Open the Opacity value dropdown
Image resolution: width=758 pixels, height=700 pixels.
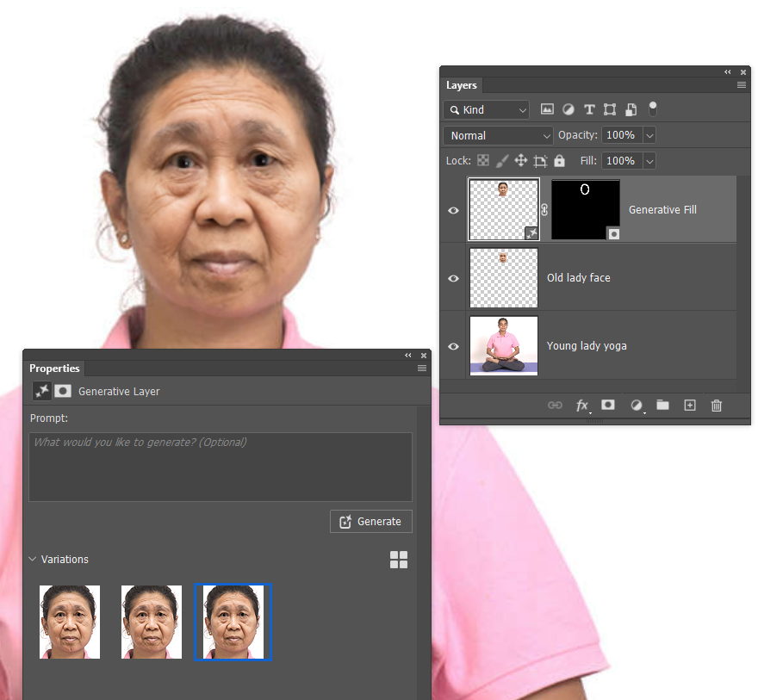pos(650,135)
